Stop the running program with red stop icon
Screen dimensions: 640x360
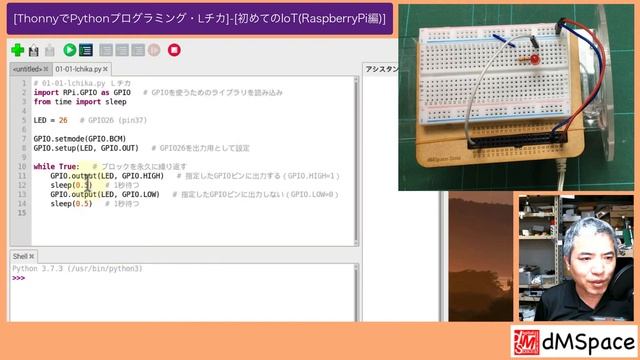pyautogui.click(x=174, y=50)
